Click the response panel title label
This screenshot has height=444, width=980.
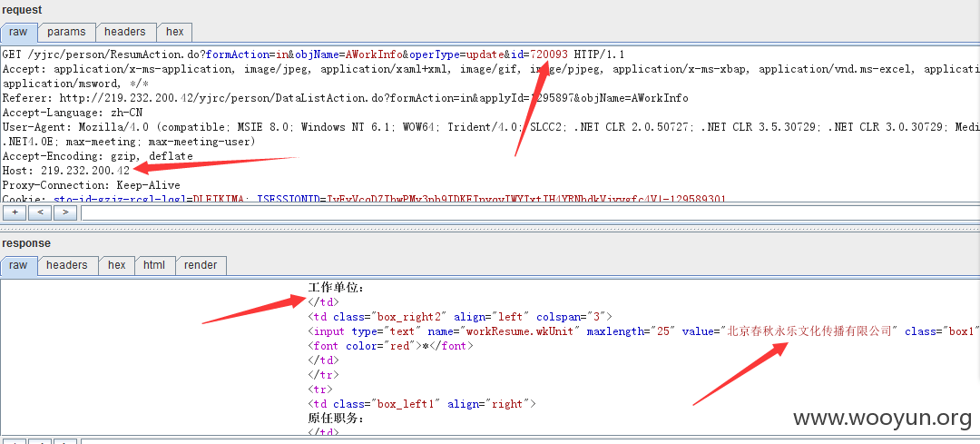click(x=26, y=243)
